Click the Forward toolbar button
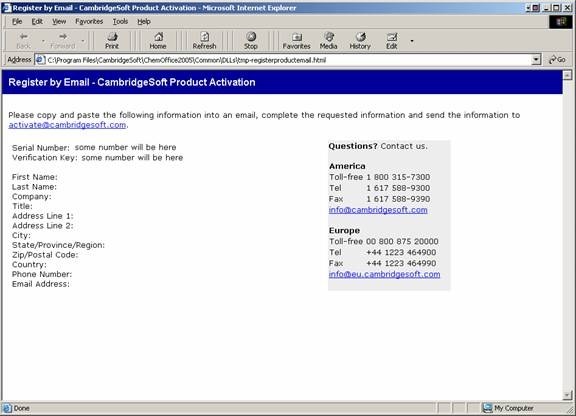 click(62, 40)
